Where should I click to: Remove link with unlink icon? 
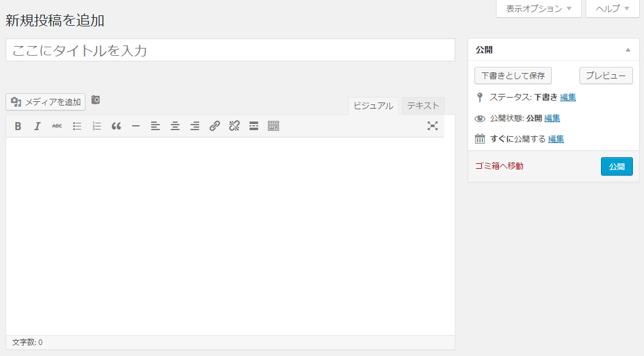point(234,126)
